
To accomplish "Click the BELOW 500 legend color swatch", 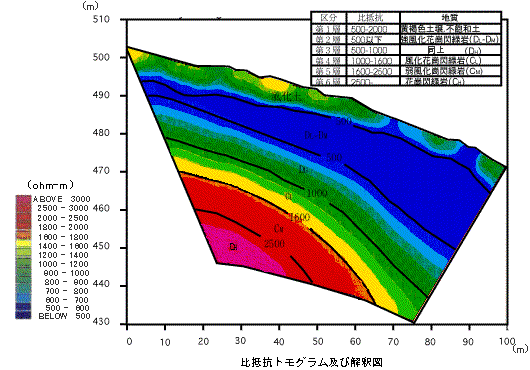I will click(23, 316).
